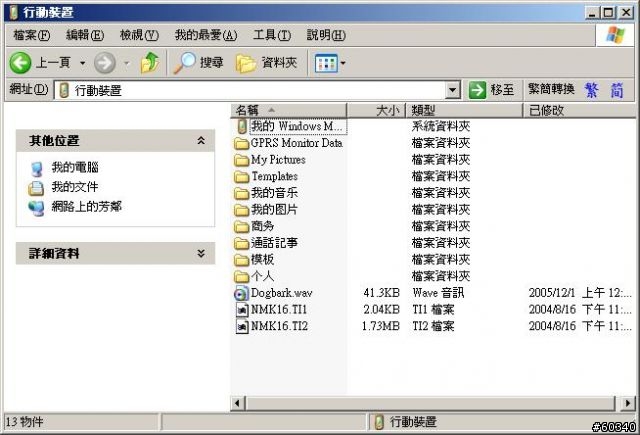Click the horizontal scrollbar track
This screenshot has height=435, width=640.
(431, 404)
